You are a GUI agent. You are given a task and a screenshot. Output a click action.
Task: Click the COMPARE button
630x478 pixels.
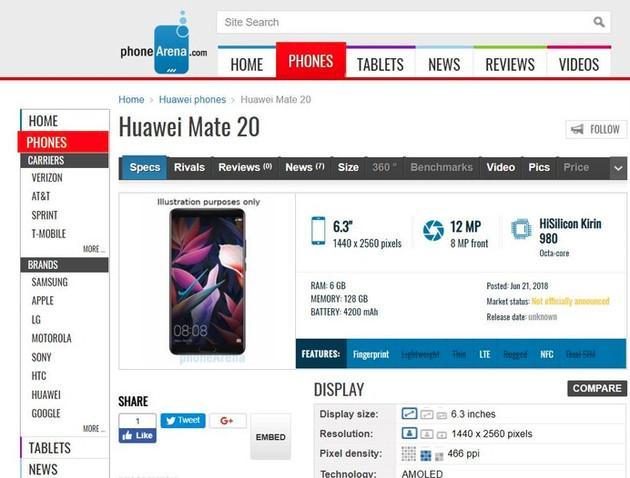click(597, 388)
